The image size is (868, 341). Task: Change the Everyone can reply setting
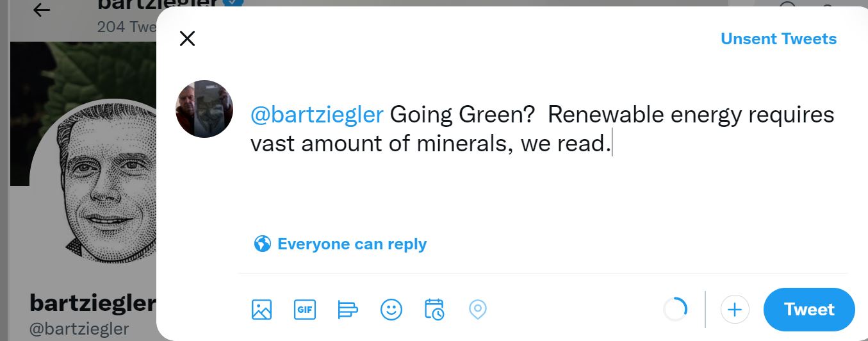(340, 244)
